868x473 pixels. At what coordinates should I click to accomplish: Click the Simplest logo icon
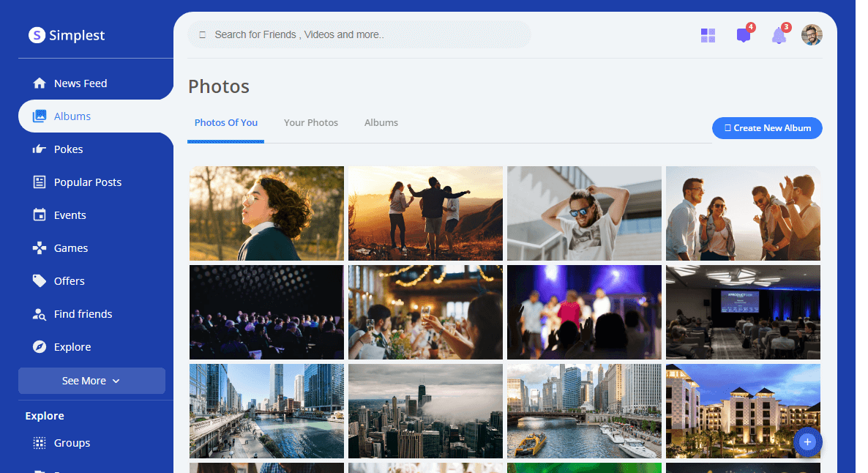(37, 35)
